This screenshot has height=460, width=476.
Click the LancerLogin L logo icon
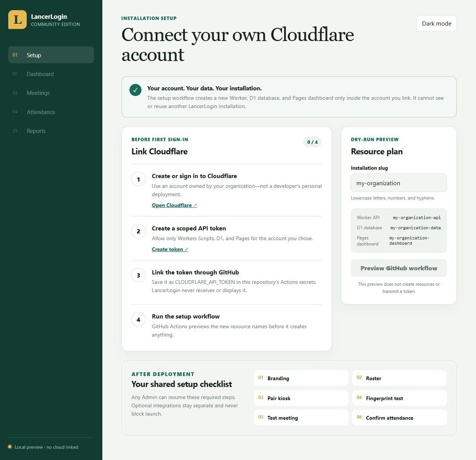pyautogui.click(x=17, y=20)
